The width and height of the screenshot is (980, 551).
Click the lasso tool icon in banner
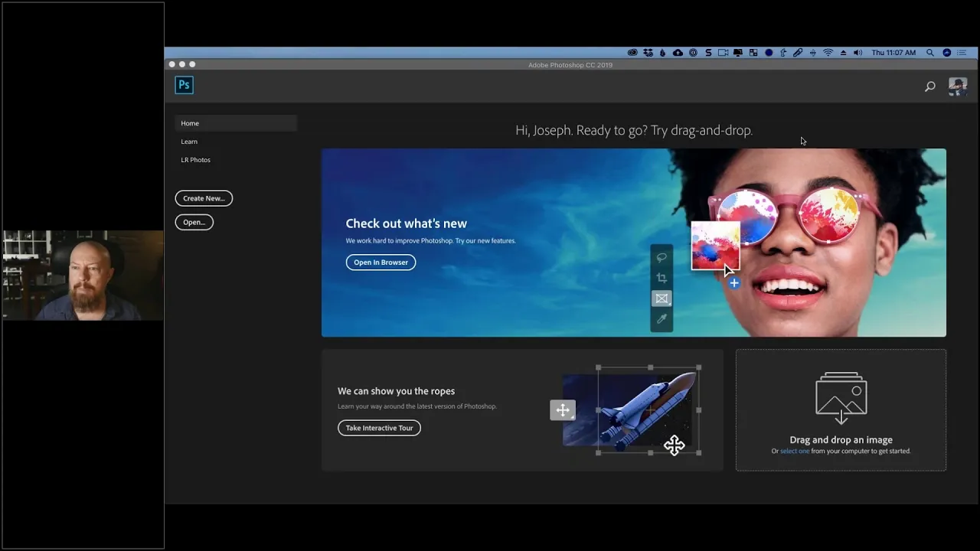661,257
